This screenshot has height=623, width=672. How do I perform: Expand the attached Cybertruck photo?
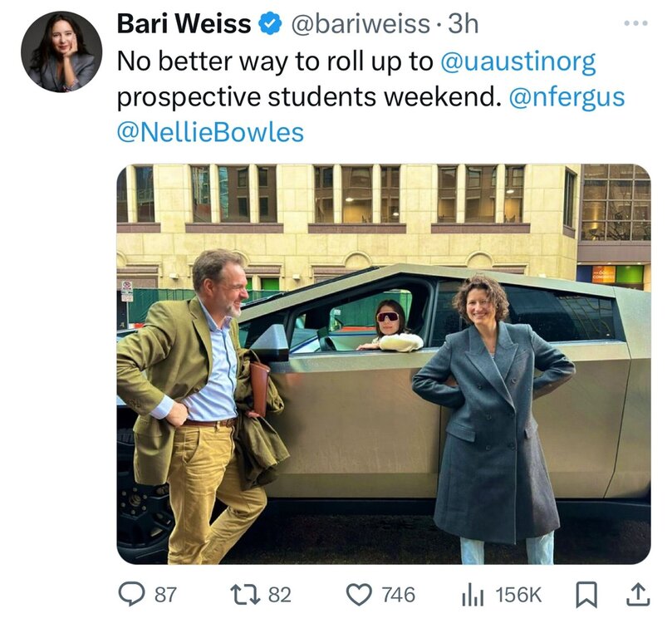pos(384,364)
